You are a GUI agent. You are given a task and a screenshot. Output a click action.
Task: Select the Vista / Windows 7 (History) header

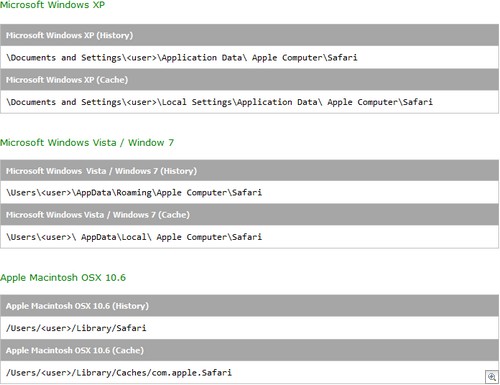[249, 171]
